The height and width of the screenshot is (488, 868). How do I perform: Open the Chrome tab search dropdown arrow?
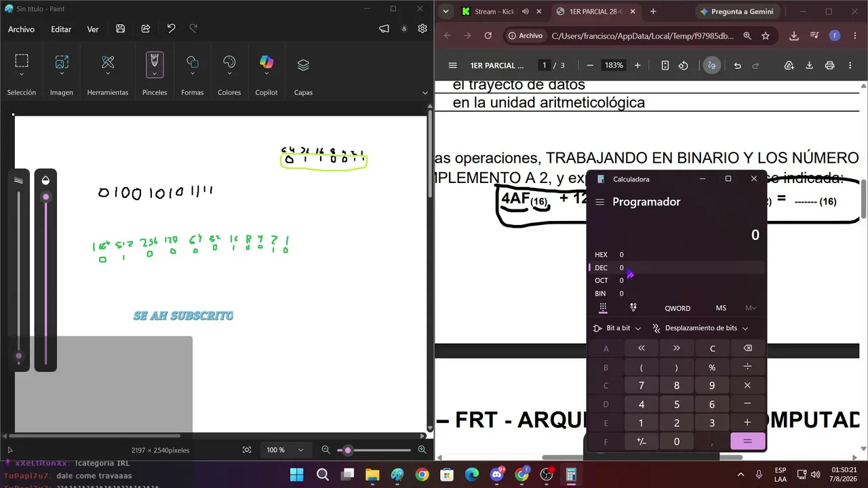tap(446, 12)
